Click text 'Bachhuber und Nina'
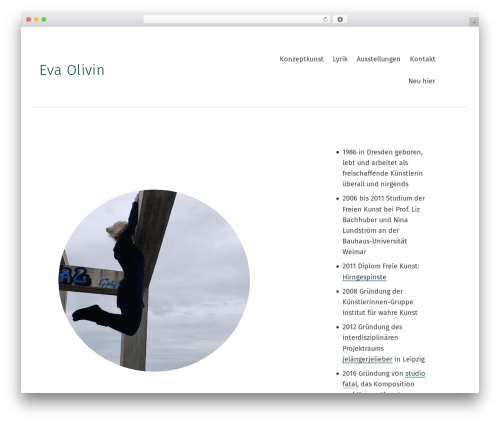 pyautogui.click(x=375, y=220)
